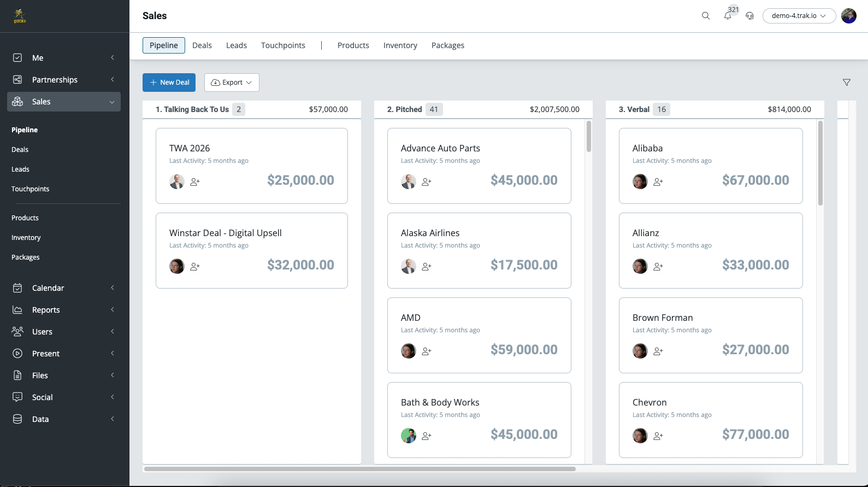The height and width of the screenshot is (487, 868).
Task: Switch to the Inventory tab
Action: [400, 45]
